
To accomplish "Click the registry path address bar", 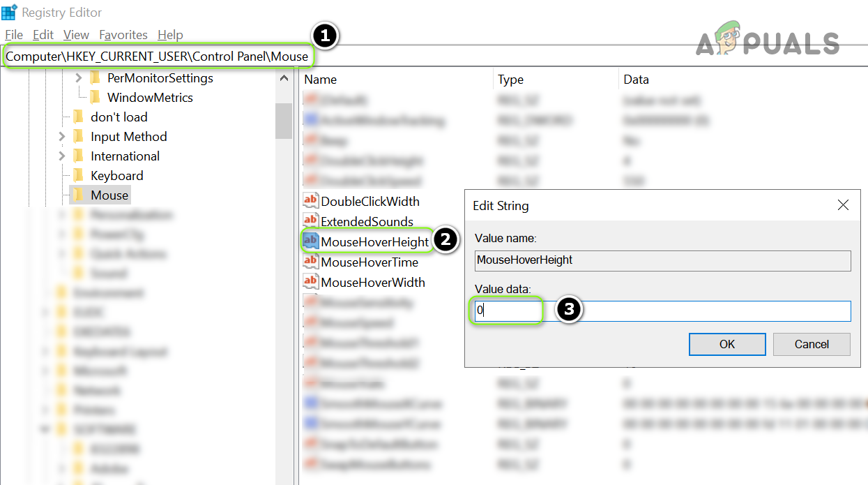I will pos(434,57).
